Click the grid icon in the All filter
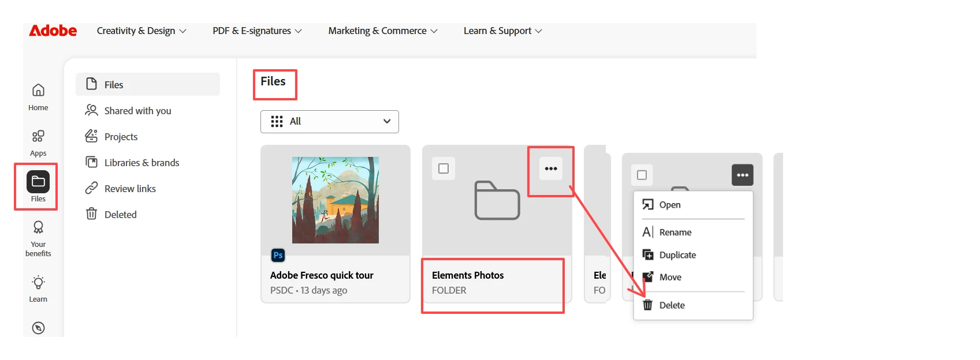 [277, 121]
